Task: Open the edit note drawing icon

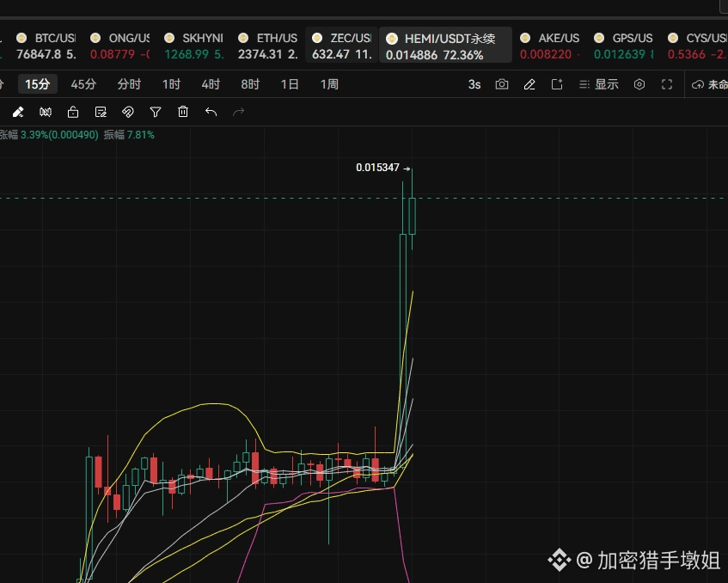Action: click(101, 112)
